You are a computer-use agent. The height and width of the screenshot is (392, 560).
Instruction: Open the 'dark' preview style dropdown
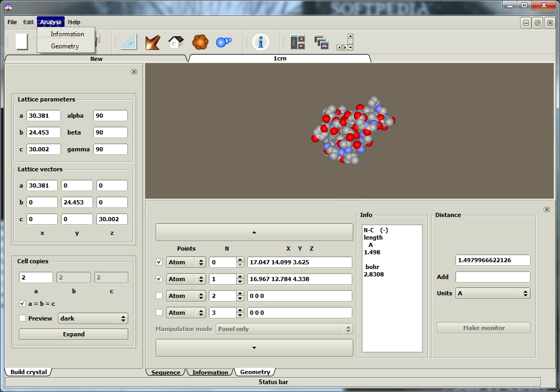(x=93, y=318)
